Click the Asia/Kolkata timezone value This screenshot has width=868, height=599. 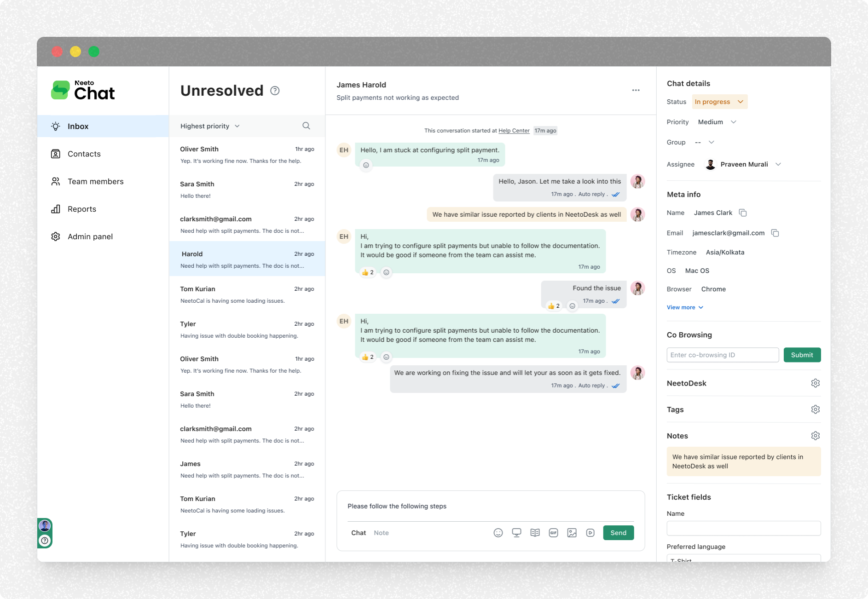725,252
